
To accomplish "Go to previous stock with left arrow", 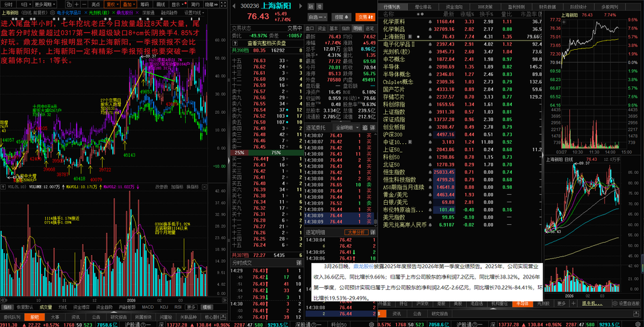I will [234, 6].
